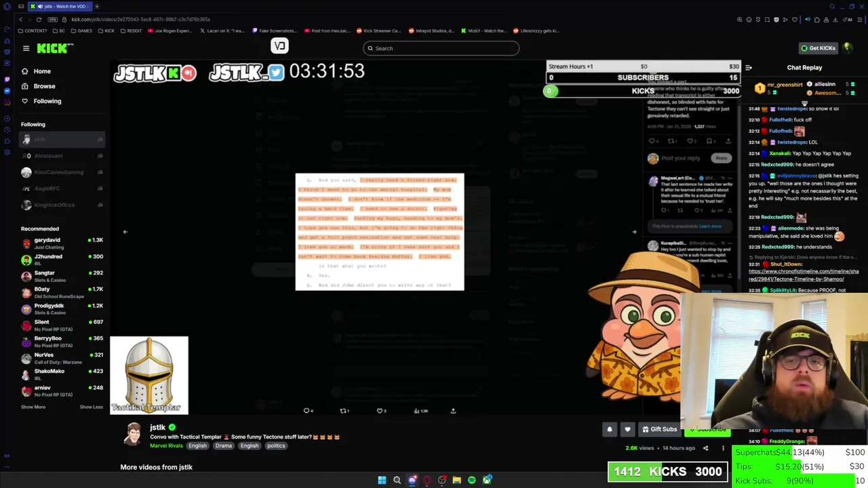Click the upload share icon under tweet in video

pos(453,411)
